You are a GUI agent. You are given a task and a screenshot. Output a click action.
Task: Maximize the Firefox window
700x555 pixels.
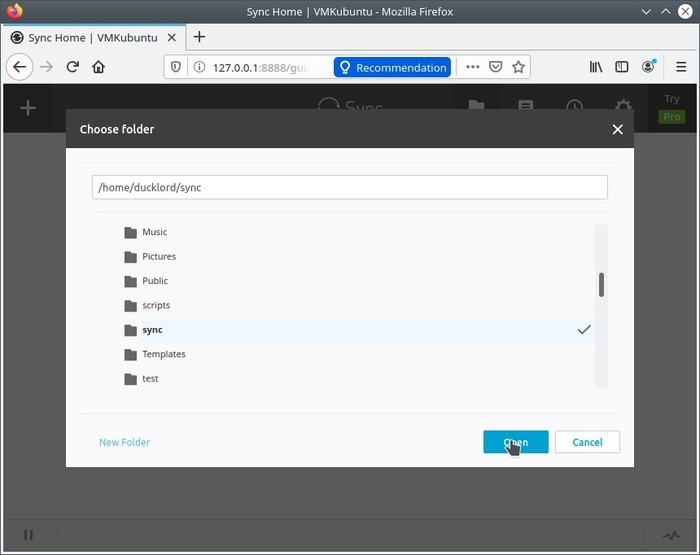[x=665, y=12]
